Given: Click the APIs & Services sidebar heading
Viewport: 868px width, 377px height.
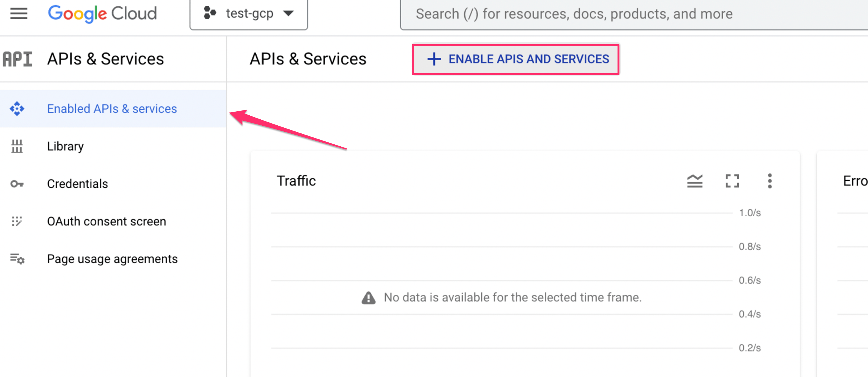Looking at the screenshot, I should pyautogui.click(x=105, y=59).
